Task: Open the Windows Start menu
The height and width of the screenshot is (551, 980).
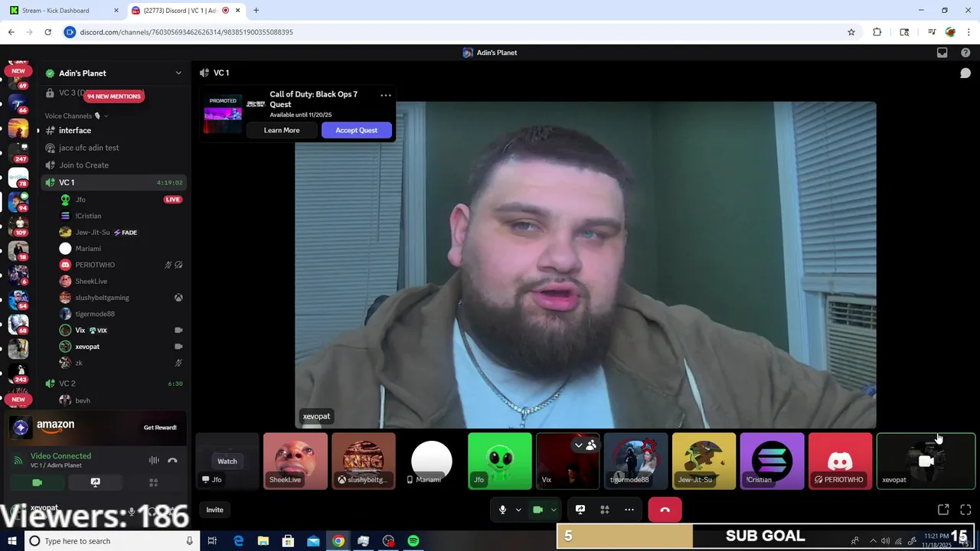Action: 11,541
